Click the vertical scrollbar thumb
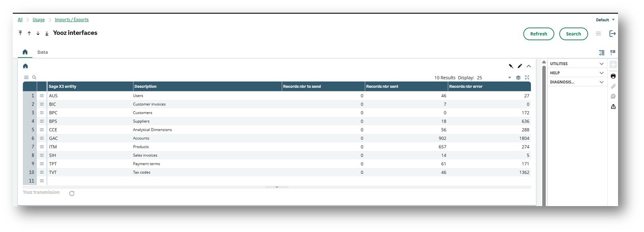 point(544,136)
